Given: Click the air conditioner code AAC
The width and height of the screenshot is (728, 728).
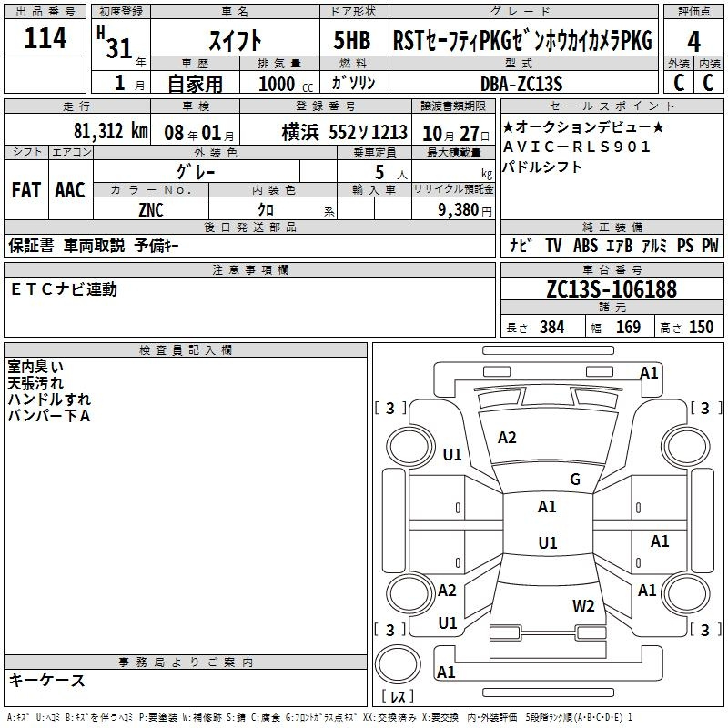Looking at the screenshot, I should tap(70, 190).
